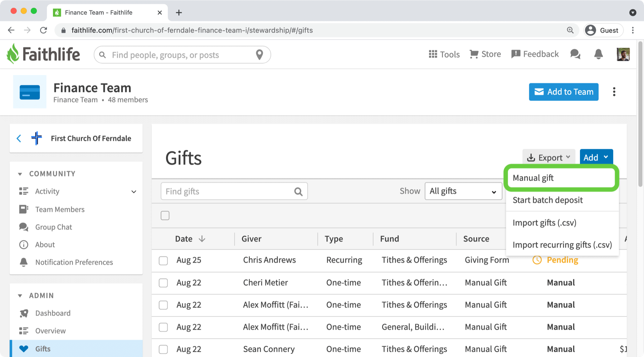Click the Add to Team button

(x=564, y=92)
